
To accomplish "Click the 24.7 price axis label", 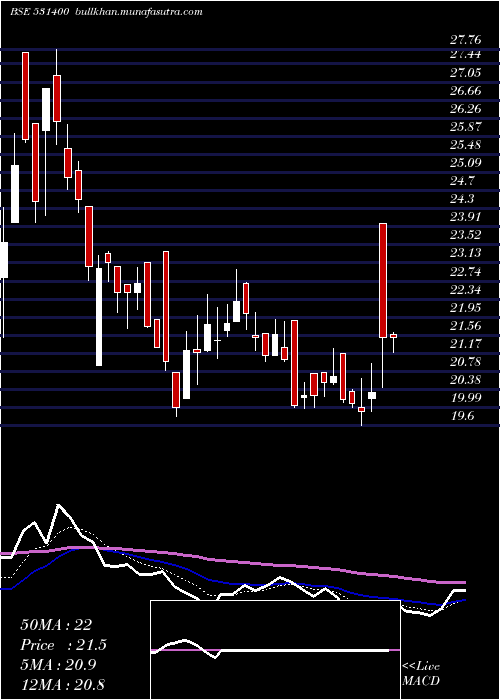I will [462, 181].
